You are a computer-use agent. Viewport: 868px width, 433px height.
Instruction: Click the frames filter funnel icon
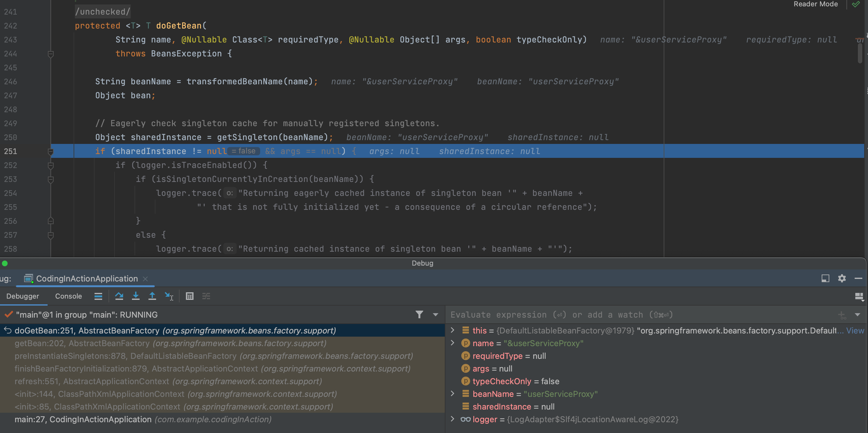point(419,314)
